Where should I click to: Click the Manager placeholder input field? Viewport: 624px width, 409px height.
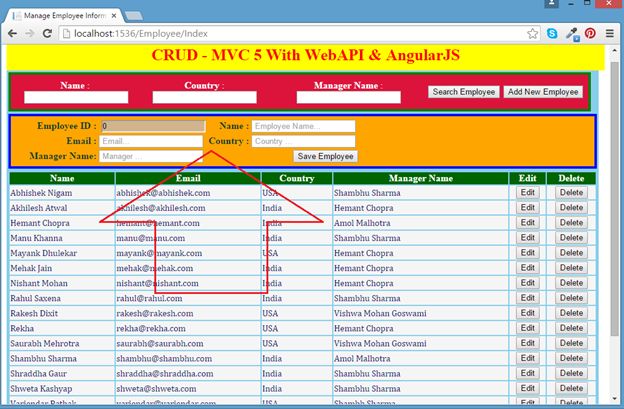click(151, 156)
